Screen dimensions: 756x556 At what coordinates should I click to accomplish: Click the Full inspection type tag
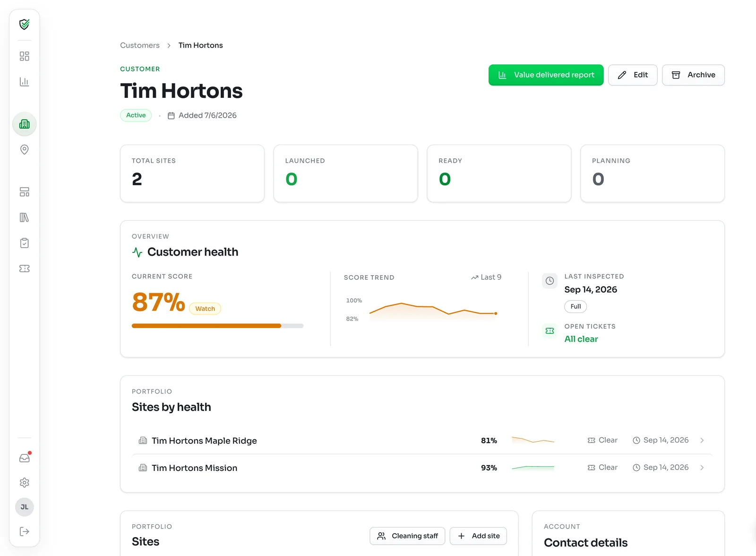576,306
